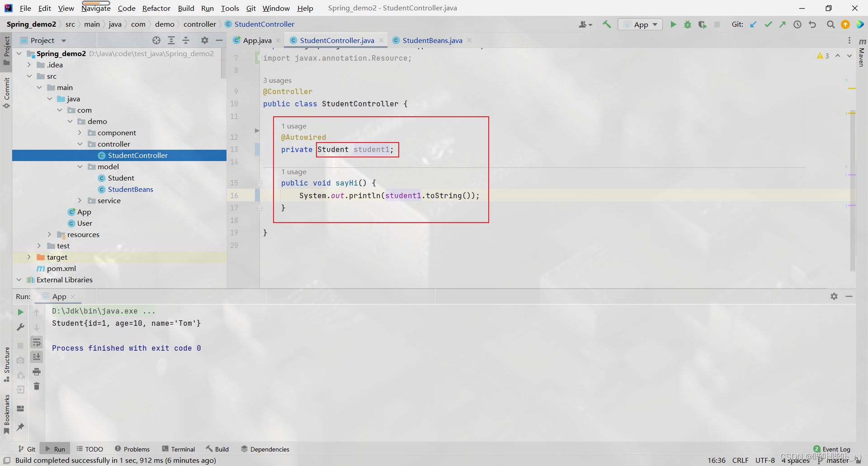Image resolution: width=868 pixels, height=466 pixels.
Task: Show Git history clock icon
Action: coord(797,24)
